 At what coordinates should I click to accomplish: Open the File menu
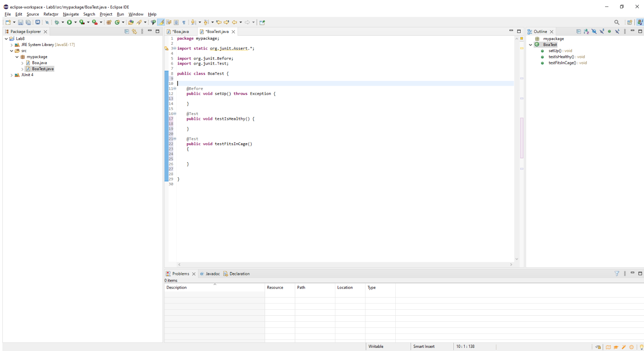pyautogui.click(x=8, y=14)
